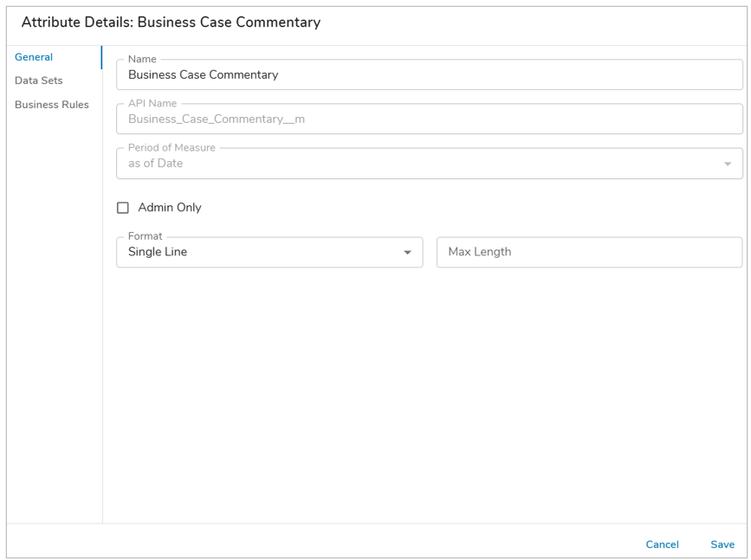Image resolution: width=751 pixels, height=560 pixels.
Task: Click the Max Length input field
Action: click(x=589, y=252)
